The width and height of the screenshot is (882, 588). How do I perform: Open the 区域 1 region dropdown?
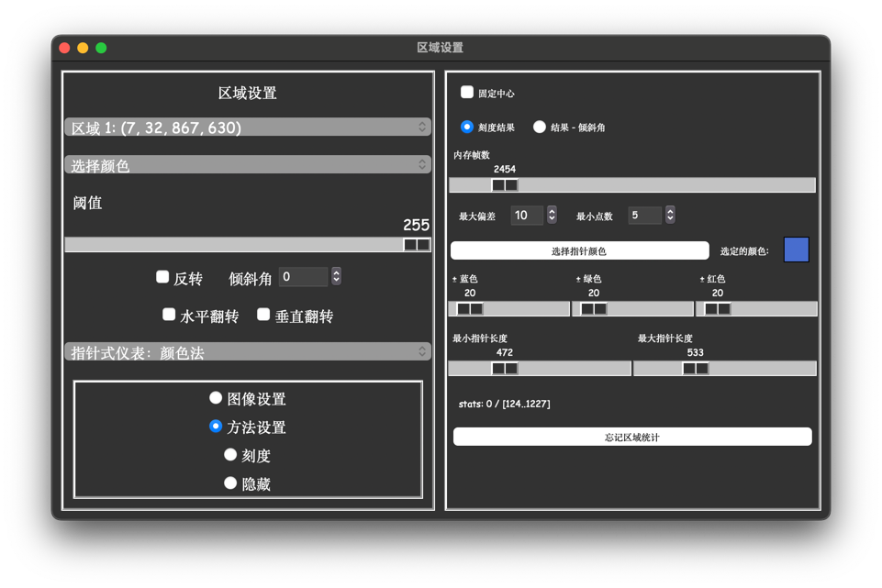tap(248, 128)
